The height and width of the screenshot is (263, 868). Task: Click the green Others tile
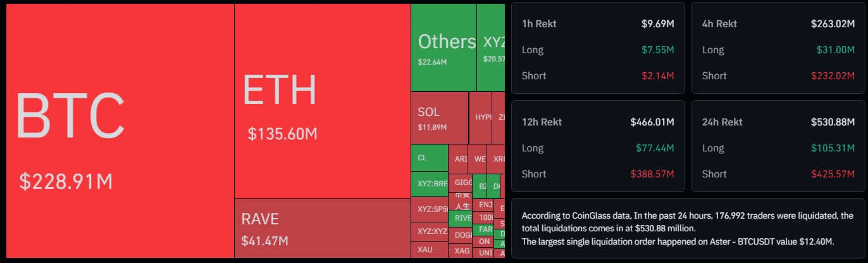(443, 48)
